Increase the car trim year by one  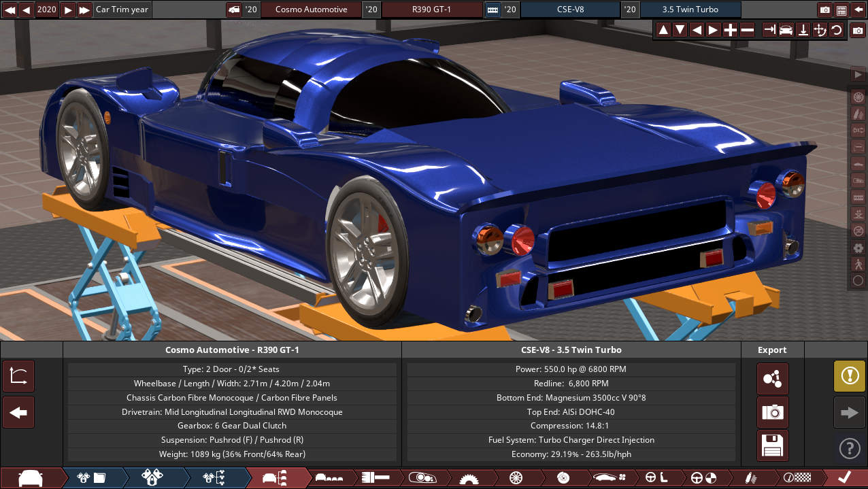click(68, 10)
